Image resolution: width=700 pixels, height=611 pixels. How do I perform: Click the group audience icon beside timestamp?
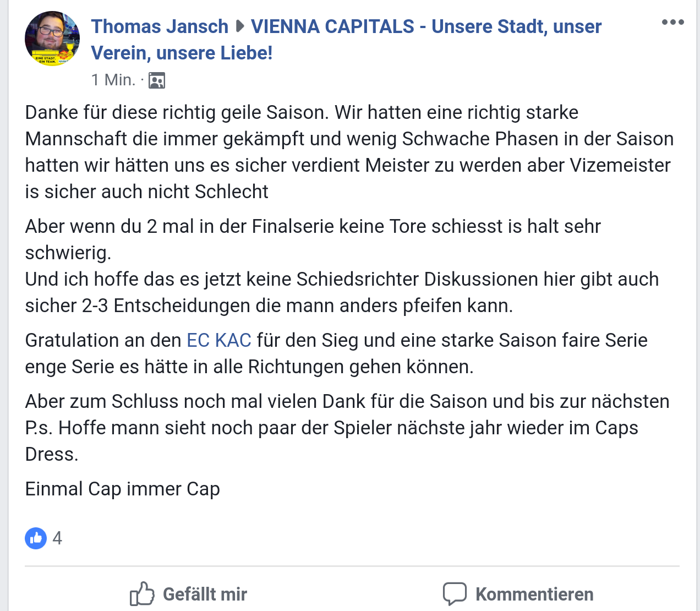[x=157, y=80]
